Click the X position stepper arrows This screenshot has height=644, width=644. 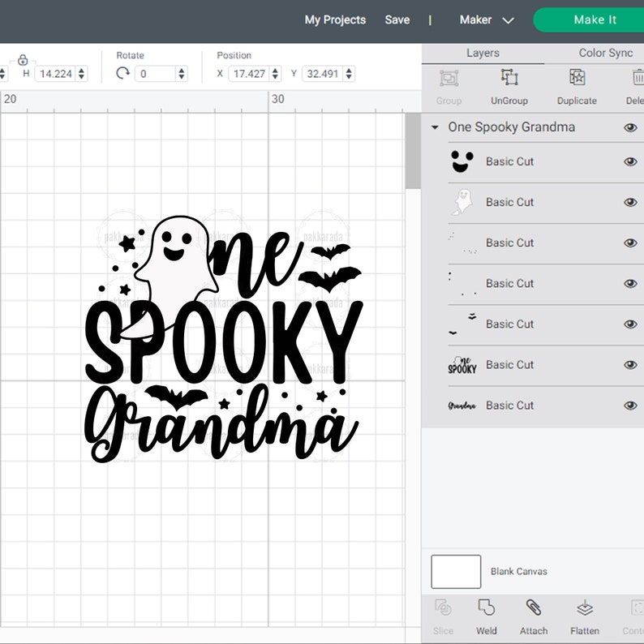point(275,74)
